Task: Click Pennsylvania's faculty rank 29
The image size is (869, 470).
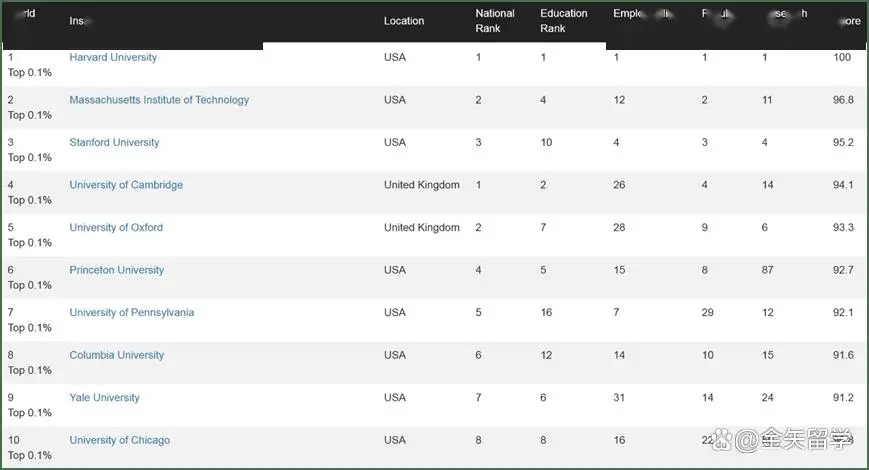Action: (x=708, y=313)
